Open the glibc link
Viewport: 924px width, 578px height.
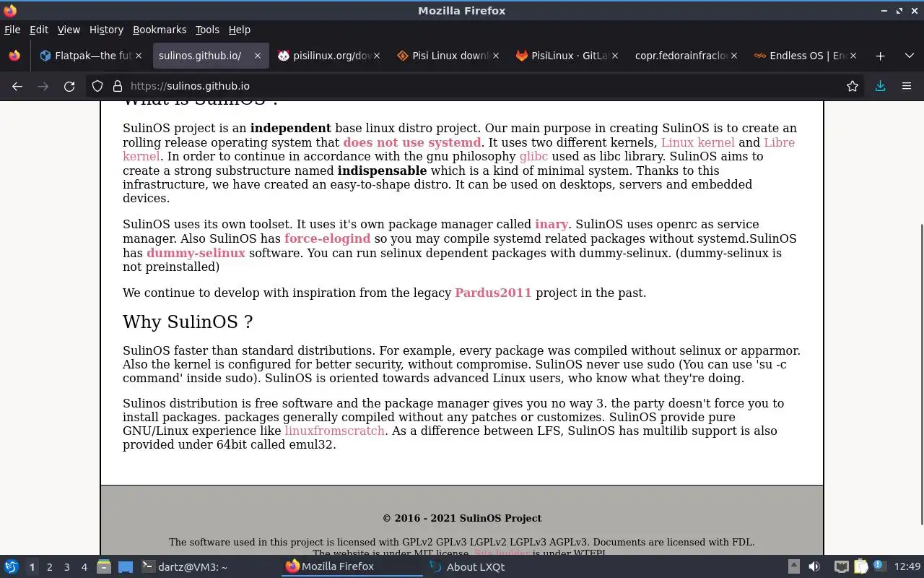[x=533, y=156]
